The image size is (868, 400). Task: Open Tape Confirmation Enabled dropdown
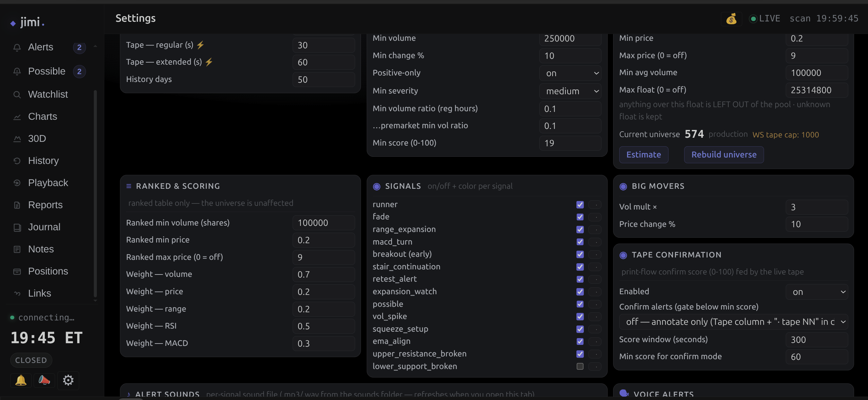point(817,292)
